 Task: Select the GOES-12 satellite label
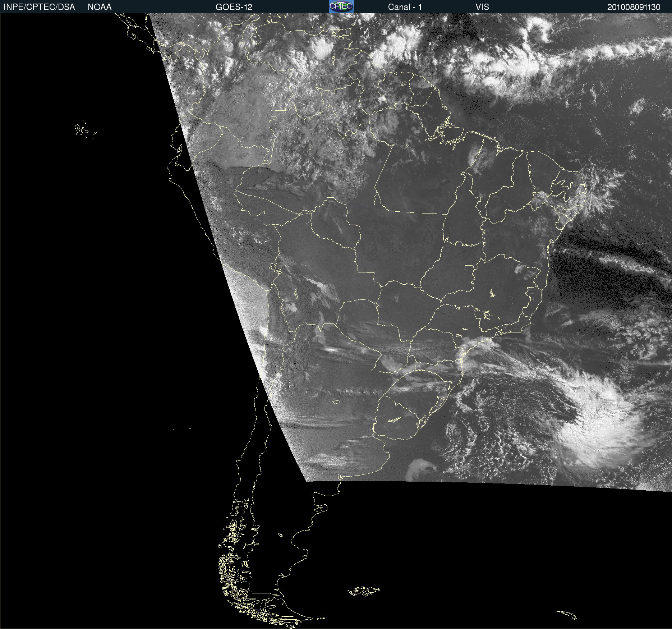click(234, 7)
